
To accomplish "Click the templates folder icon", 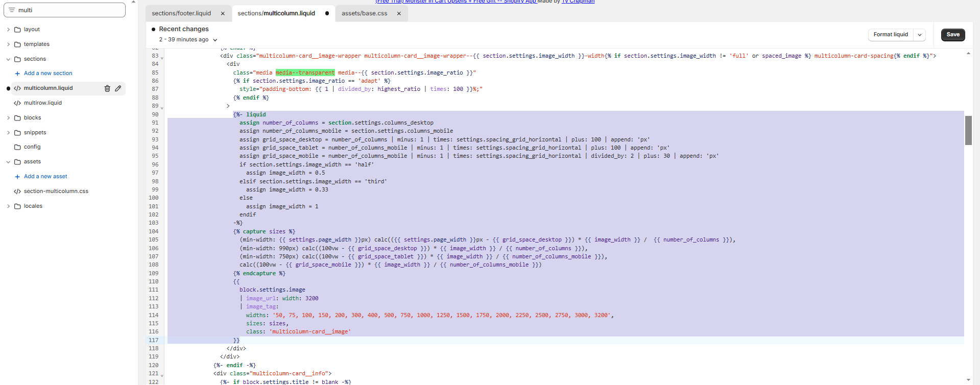I will click(x=17, y=44).
